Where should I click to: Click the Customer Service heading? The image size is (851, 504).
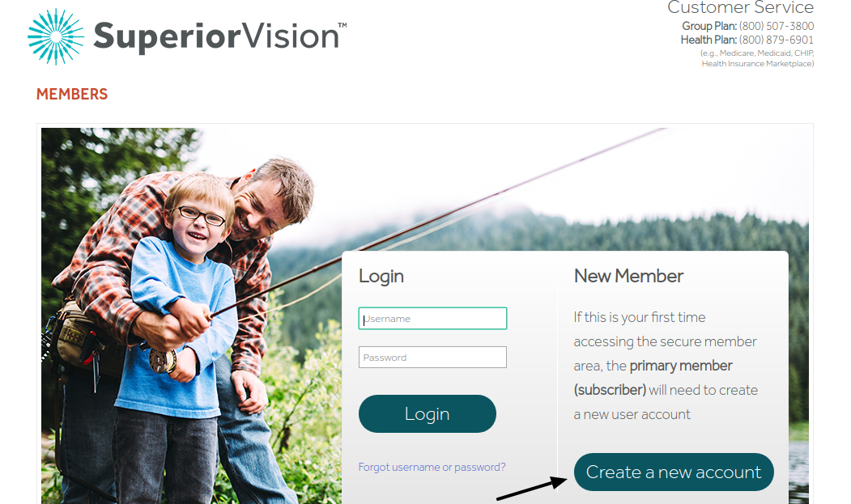tap(740, 7)
